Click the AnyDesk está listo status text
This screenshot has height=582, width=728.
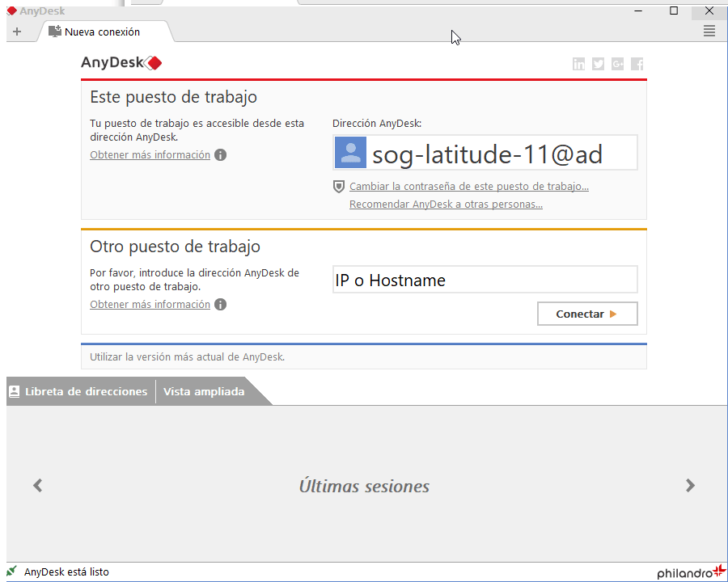(x=66, y=571)
